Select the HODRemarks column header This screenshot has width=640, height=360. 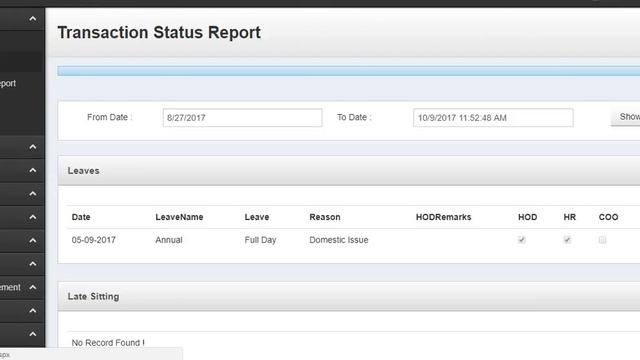[443, 217]
